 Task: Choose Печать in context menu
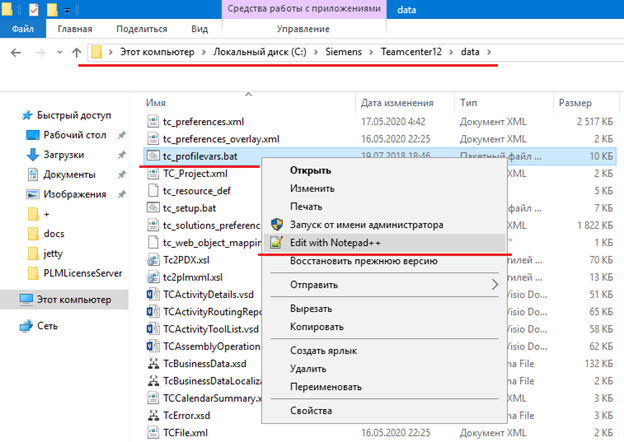pos(306,206)
